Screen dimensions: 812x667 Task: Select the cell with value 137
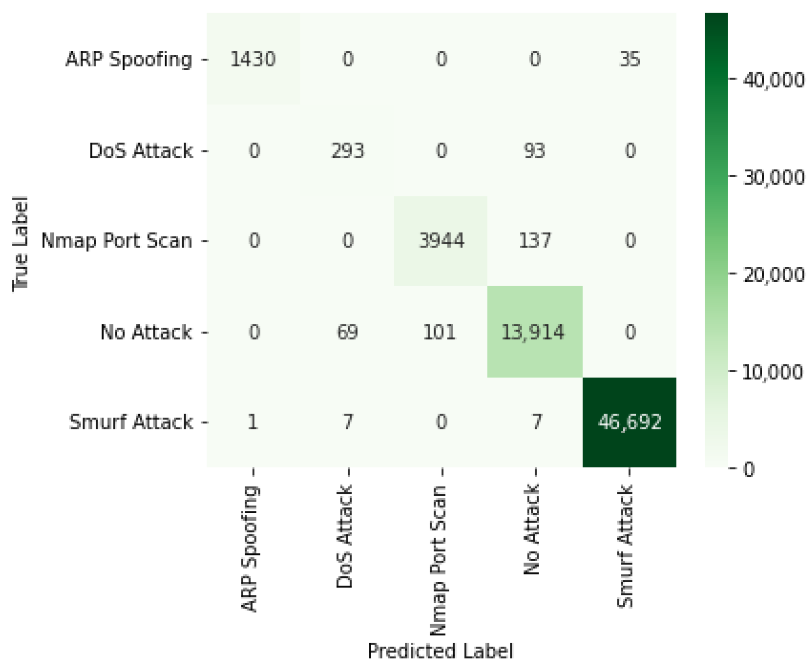coord(534,241)
